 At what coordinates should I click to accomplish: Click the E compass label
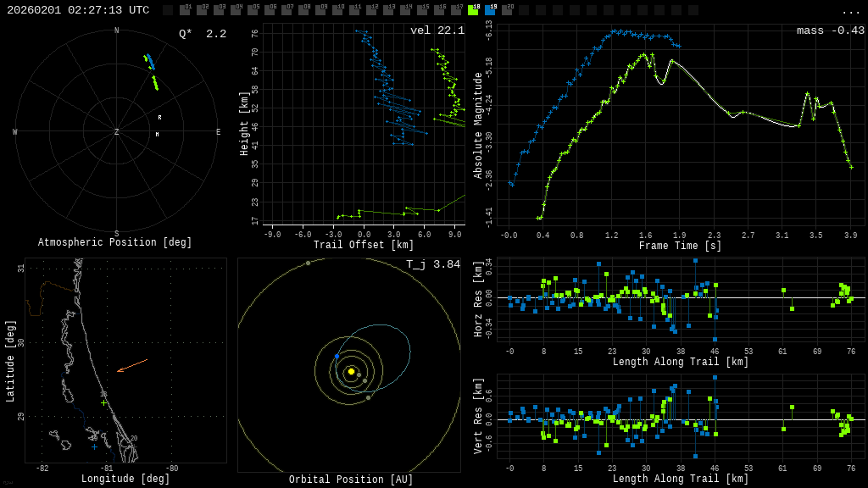coord(218,131)
